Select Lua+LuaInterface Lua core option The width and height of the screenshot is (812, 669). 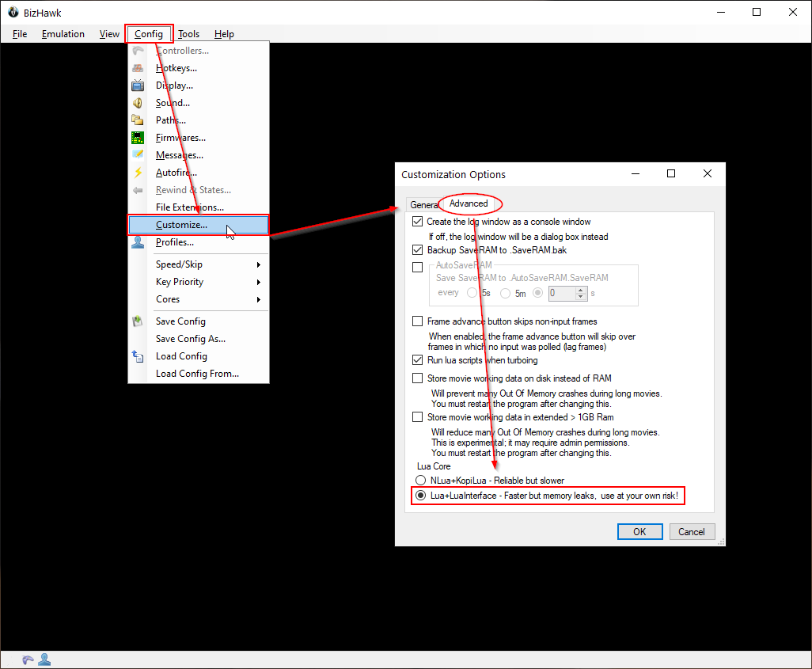421,496
